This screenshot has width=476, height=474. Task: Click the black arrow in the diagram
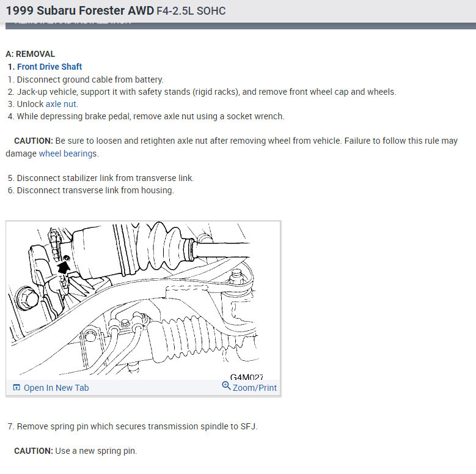point(64,267)
